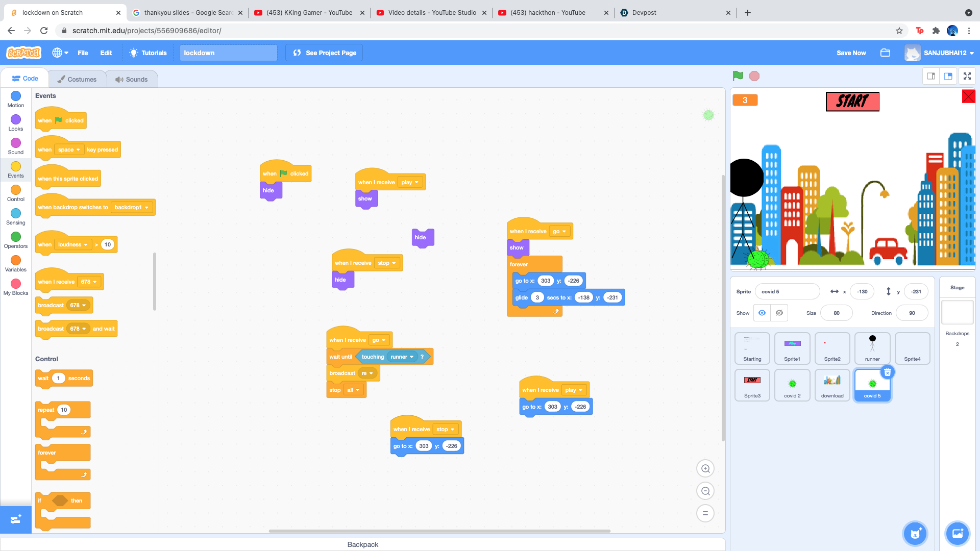Switch to the Costumes tab

point(77,79)
